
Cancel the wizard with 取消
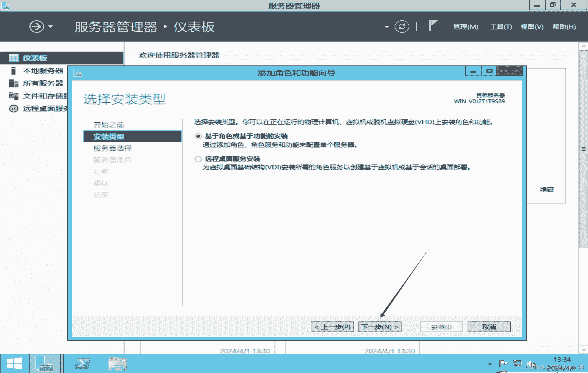coord(489,327)
